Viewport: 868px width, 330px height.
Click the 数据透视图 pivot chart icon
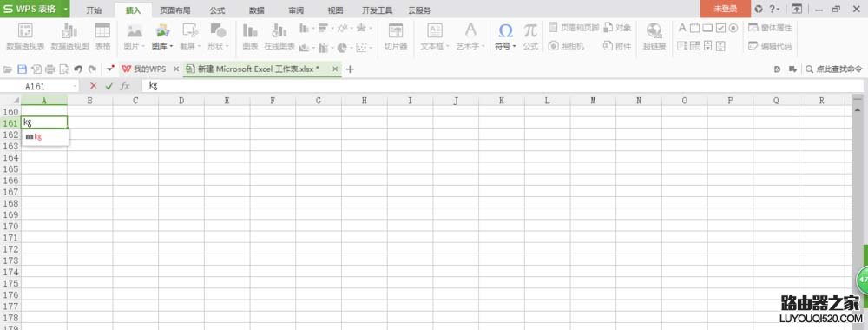69,30
